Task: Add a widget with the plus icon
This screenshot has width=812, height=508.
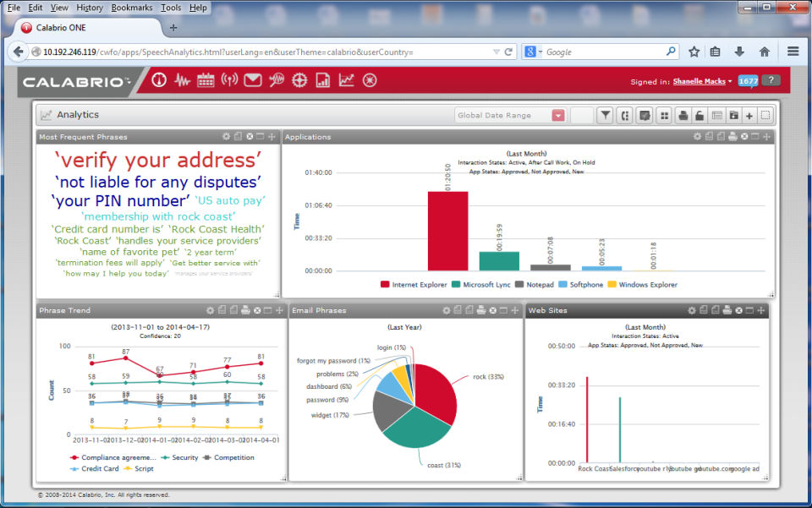Action: pos(749,116)
